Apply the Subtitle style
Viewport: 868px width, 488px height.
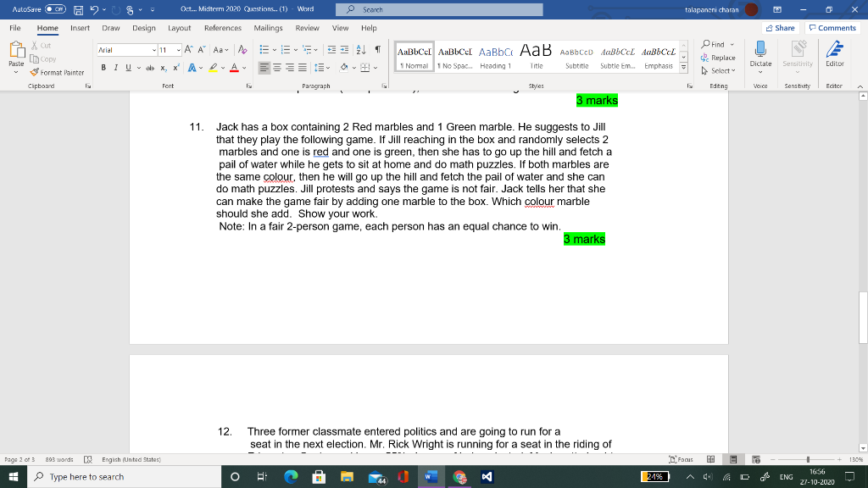click(576, 57)
